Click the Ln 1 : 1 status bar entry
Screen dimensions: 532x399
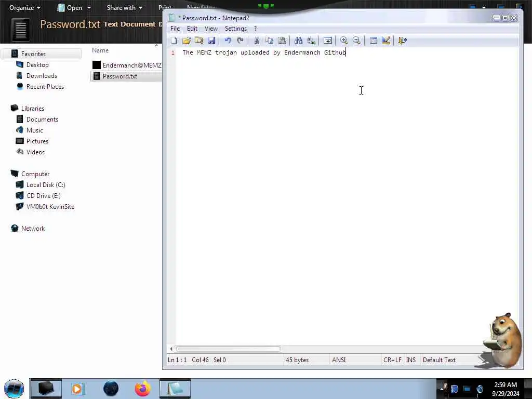[x=177, y=360]
